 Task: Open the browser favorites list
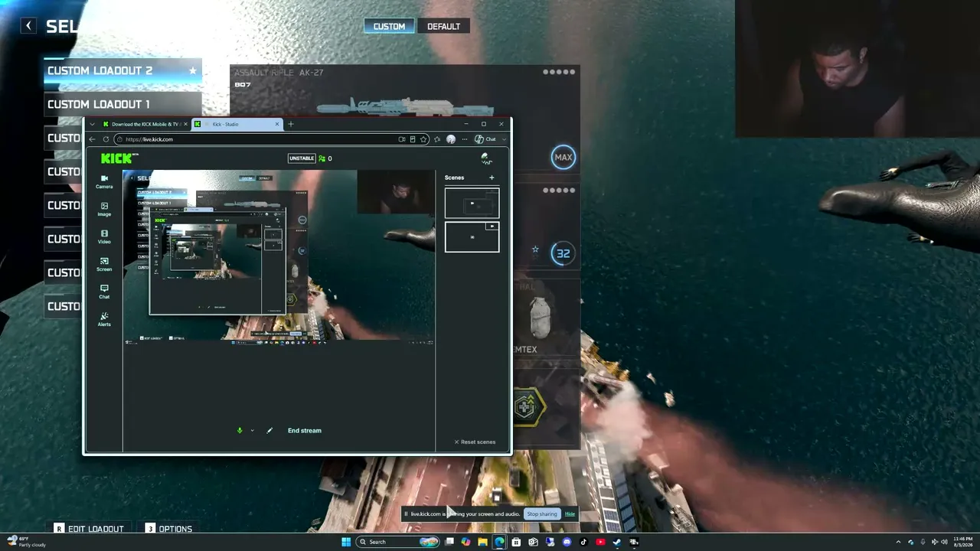[x=437, y=139]
